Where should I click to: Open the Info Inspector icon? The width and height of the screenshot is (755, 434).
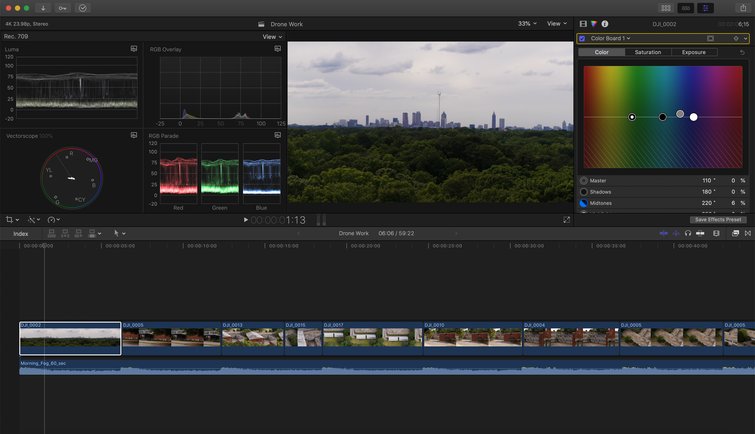605,23
